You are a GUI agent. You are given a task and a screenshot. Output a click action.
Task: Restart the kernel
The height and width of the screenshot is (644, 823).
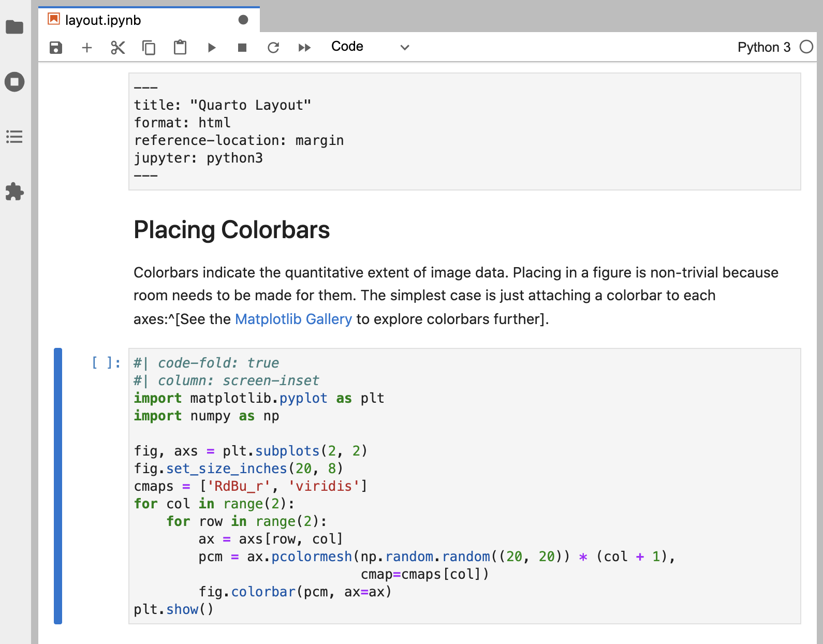[273, 48]
